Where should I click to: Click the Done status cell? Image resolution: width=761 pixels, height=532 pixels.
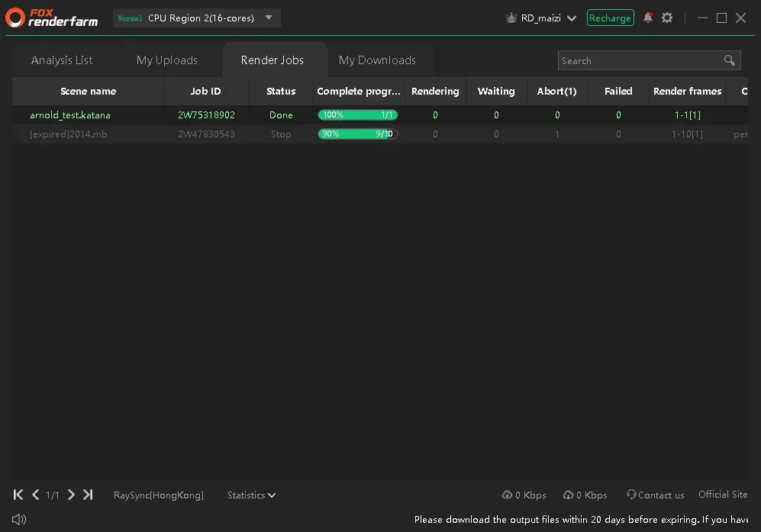coord(281,115)
